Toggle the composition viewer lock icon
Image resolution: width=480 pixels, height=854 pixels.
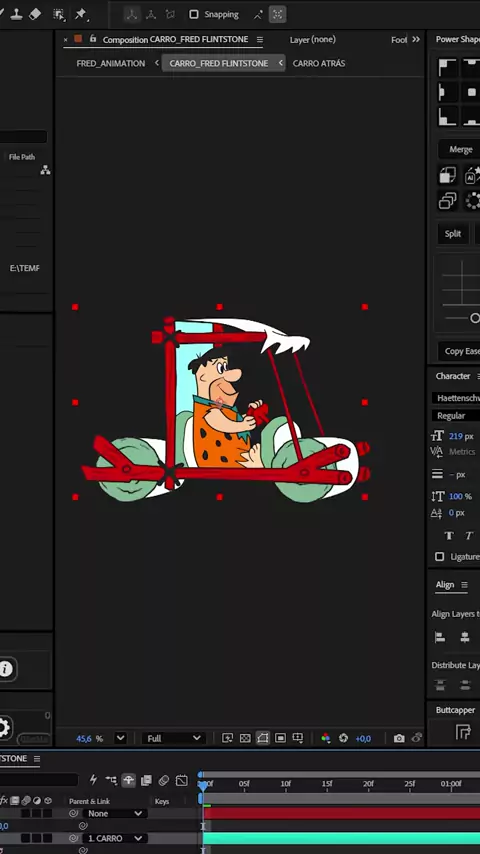pyautogui.click(x=93, y=39)
